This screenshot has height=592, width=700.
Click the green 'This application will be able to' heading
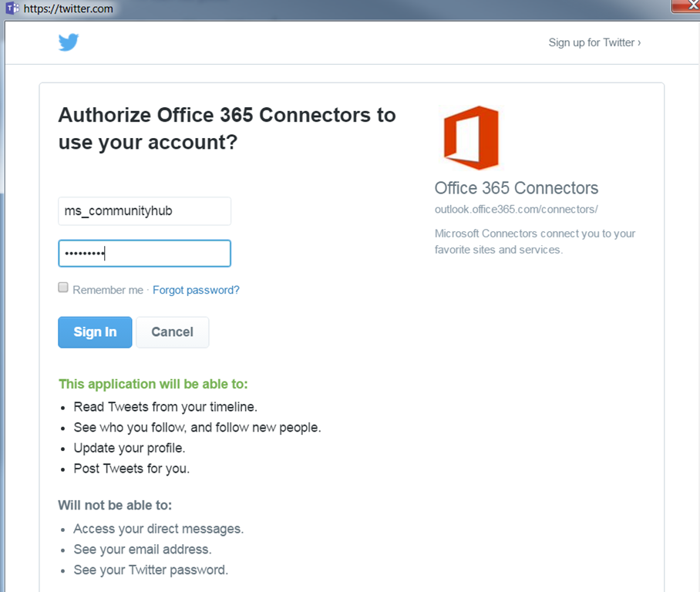pyautogui.click(x=153, y=384)
